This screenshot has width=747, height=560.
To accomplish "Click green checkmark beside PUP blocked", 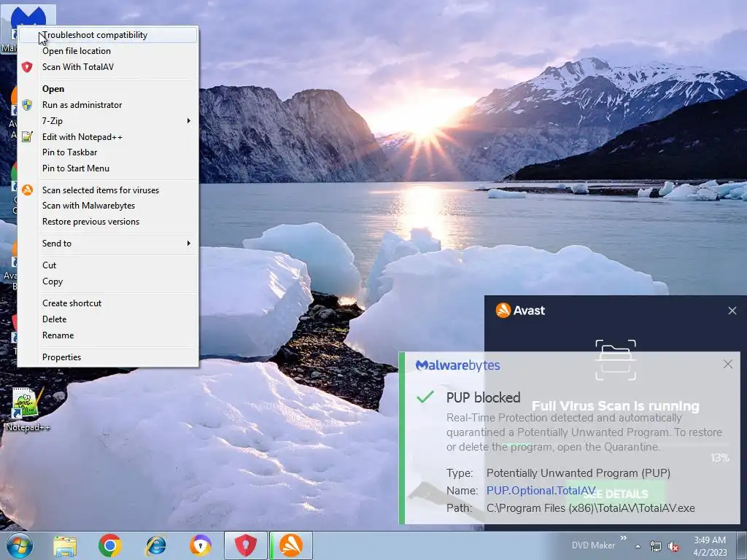I will click(425, 397).
